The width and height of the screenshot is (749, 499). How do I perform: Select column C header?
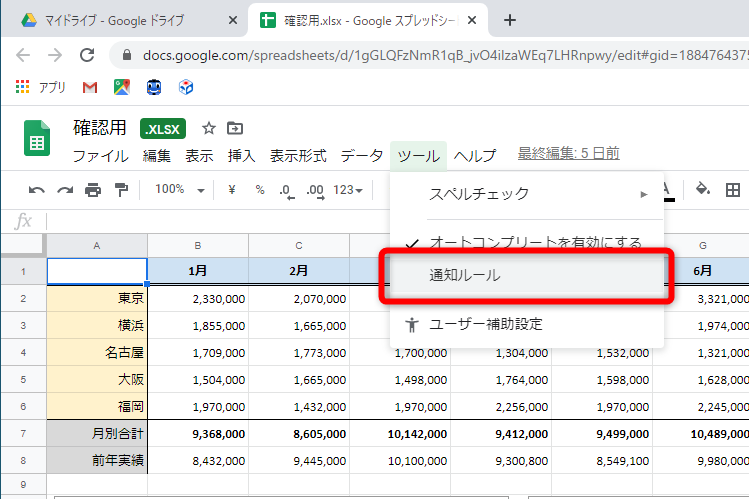[x=299, y=245]
